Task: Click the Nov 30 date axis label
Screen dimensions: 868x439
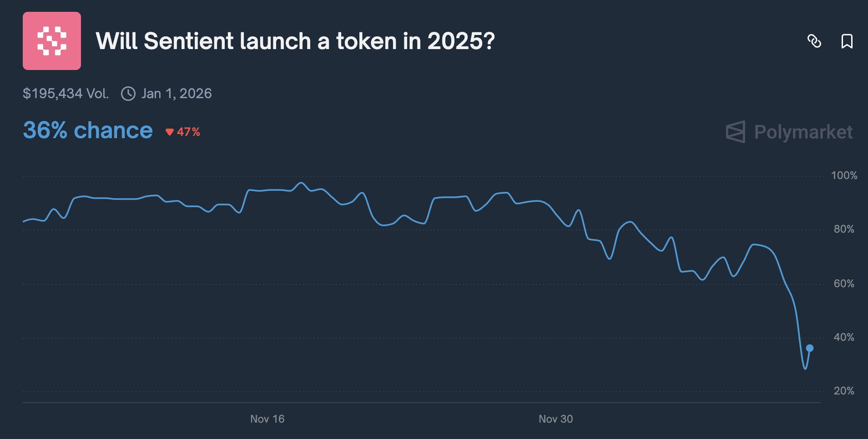Action: click(555, 419)
